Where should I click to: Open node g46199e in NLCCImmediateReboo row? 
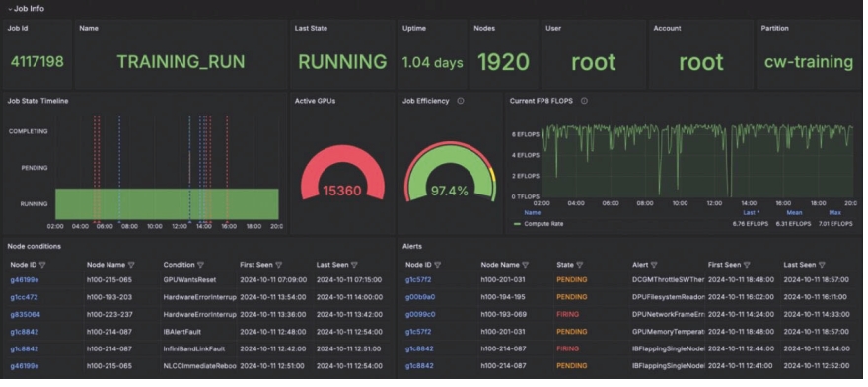point(25,366)
